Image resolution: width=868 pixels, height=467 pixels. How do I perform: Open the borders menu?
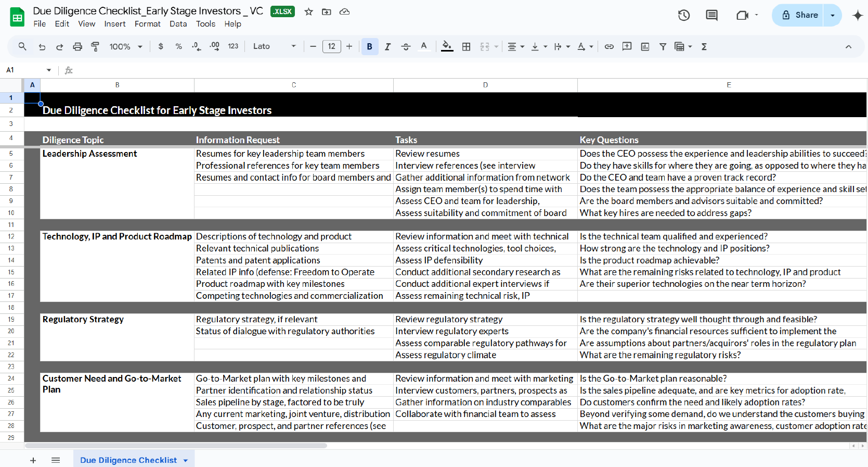pos(467,46)
